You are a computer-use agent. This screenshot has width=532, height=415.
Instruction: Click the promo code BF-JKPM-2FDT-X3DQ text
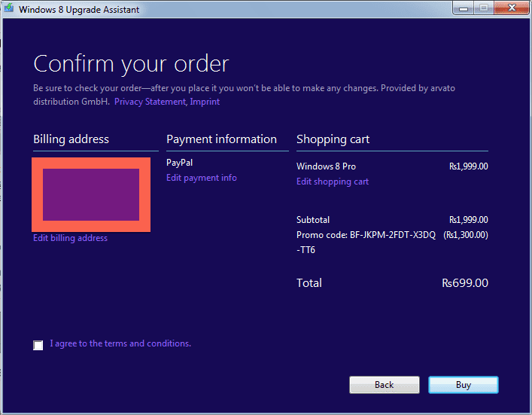pos(366,243)
